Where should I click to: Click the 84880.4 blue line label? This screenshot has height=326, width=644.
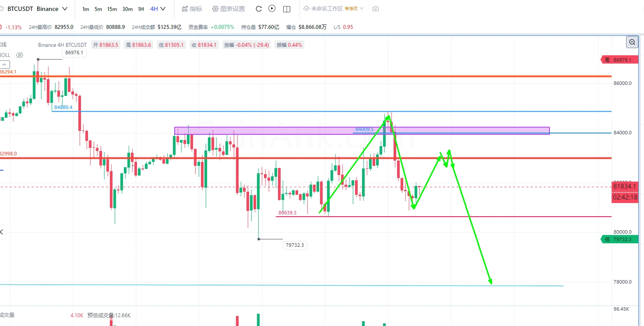tap(63, 107)
